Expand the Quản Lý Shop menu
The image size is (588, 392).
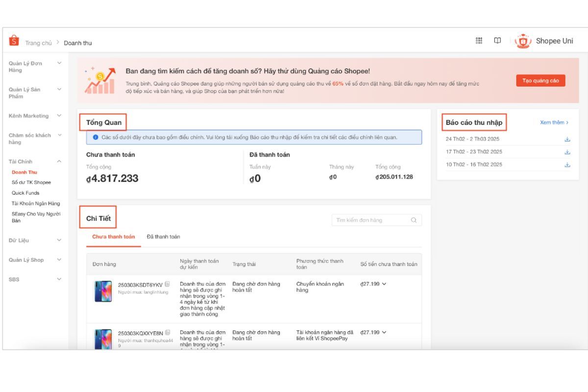tap(59, 260)
